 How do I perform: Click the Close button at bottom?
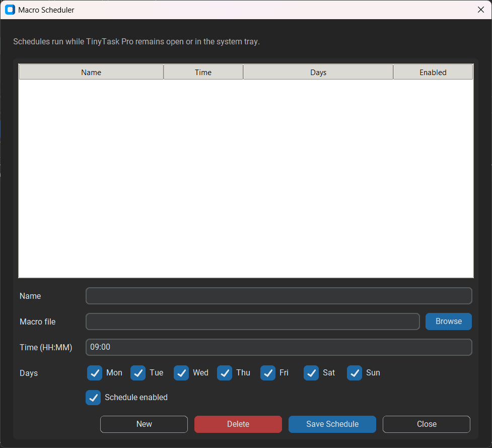(x=427, y=424)
